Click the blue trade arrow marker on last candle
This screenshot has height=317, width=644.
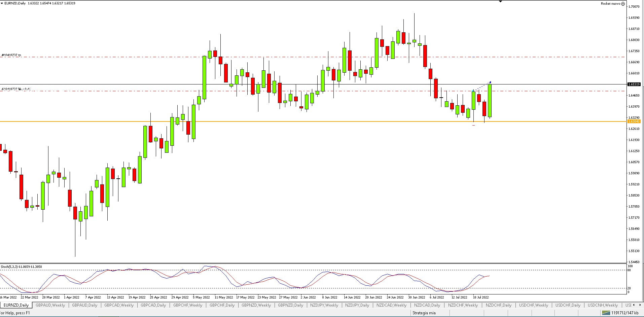(490, 82)
